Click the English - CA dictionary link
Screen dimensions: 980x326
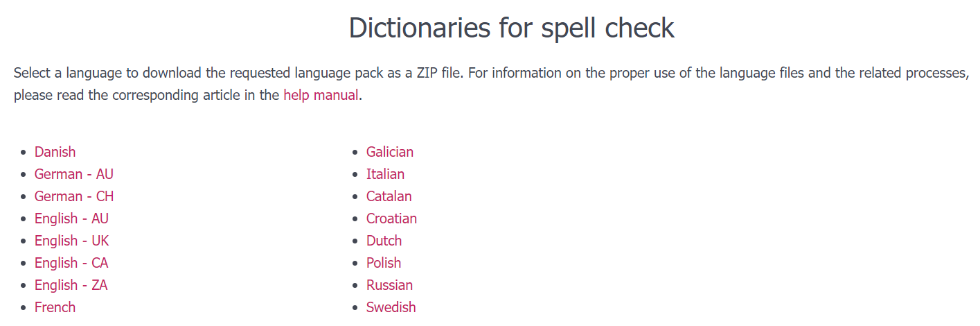[x=71, y=263]
